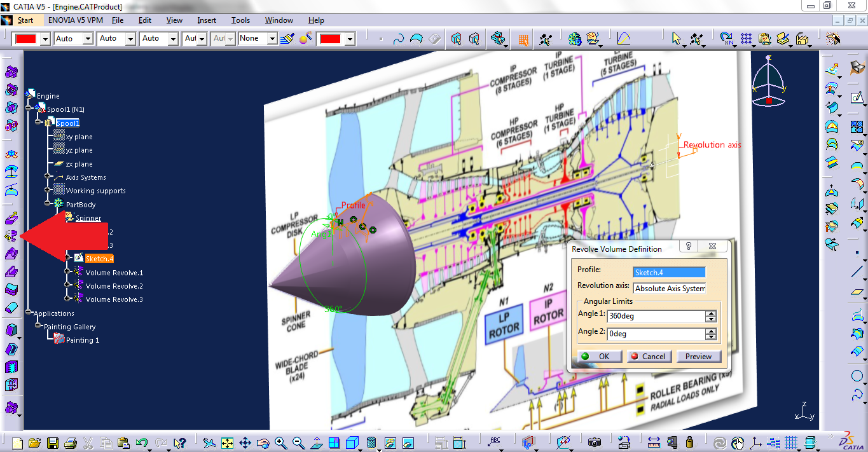Decrease Angle 2 with down spinner
This screenshot has width=868, height=452.
click(711, 337)
